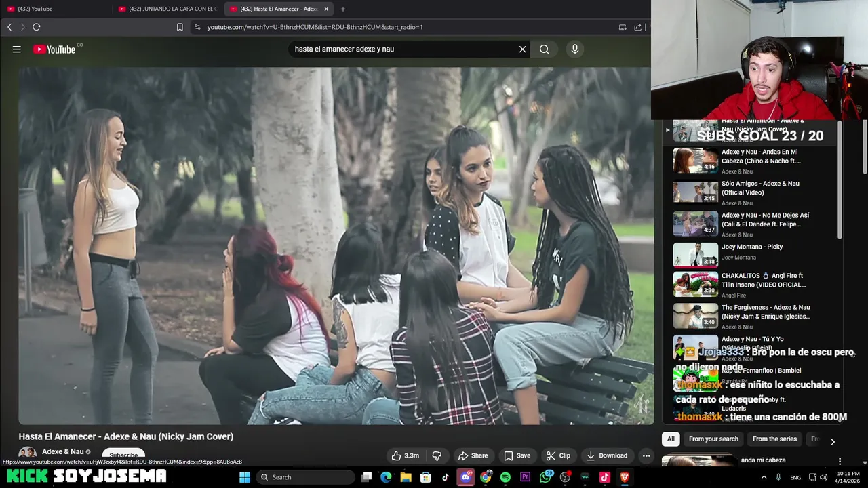Open WhatsApp from the taskbar
Viewport: 868px width, 488px height.
545,477
